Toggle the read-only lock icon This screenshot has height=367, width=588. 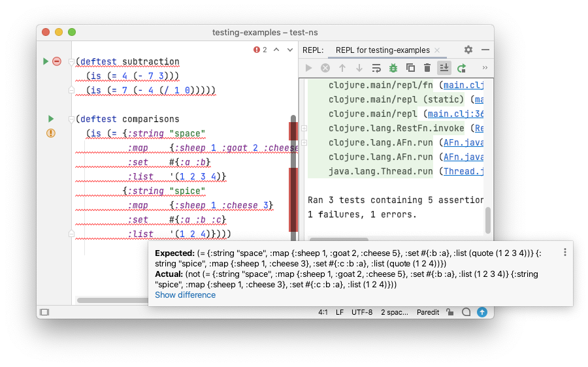449,312
